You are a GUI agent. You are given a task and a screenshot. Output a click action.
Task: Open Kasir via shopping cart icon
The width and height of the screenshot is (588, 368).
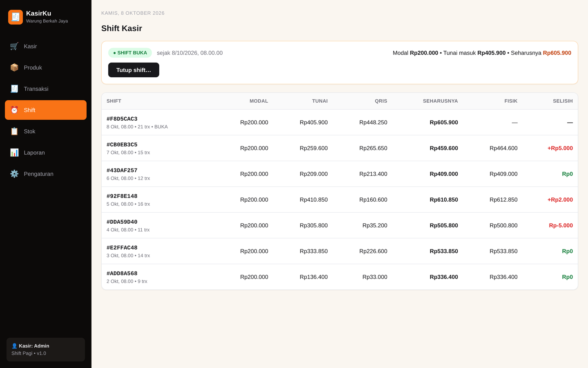tap(14, 46)
